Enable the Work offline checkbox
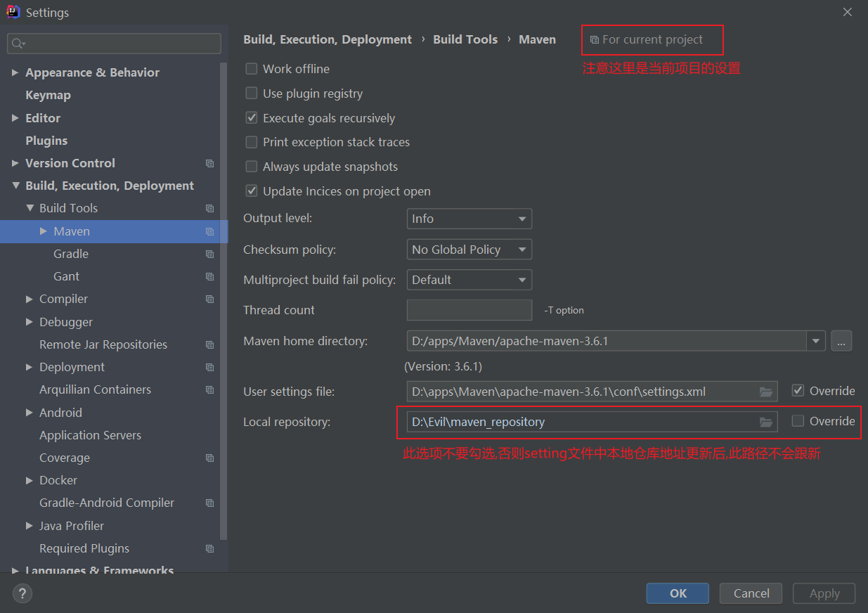The height and width of the screenshot is (613, 868). [x=251, y=68]
